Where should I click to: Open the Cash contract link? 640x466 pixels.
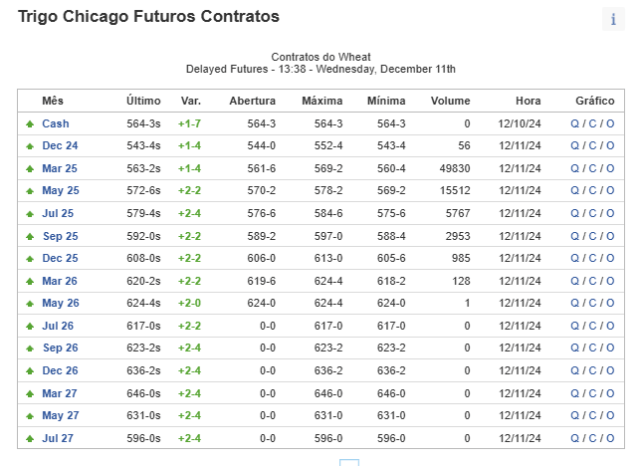(56, 124)
